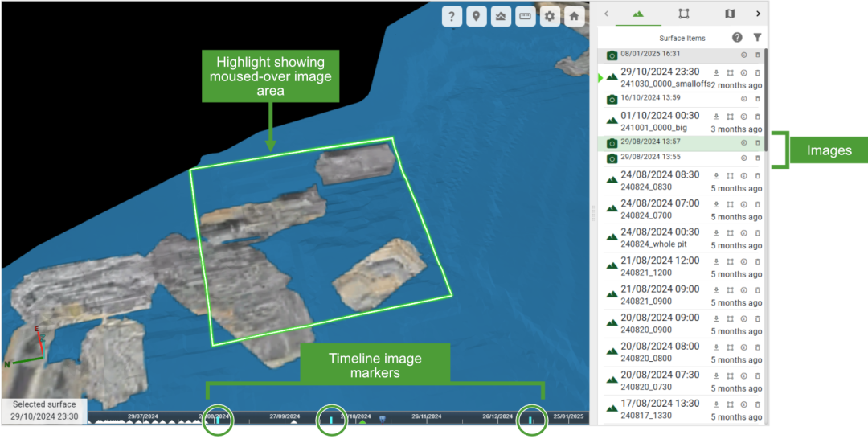Click green selected-surface triangle on timeline

(362, 421)
